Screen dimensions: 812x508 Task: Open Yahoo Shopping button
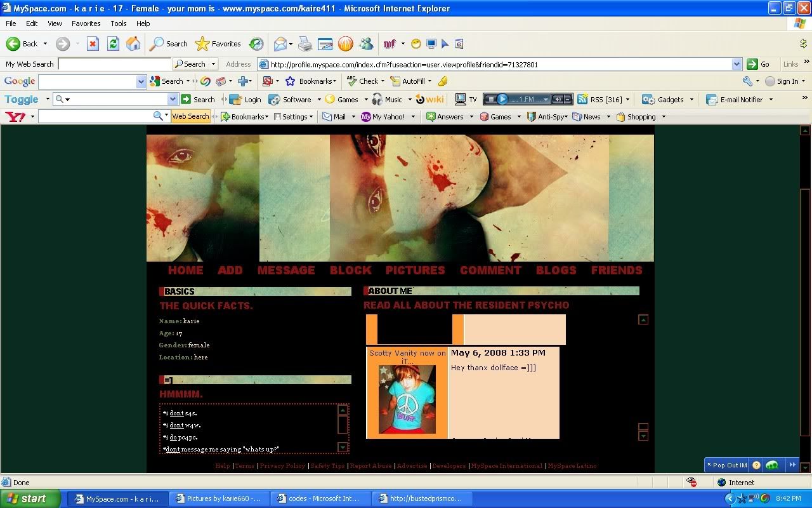pos(636,116)
